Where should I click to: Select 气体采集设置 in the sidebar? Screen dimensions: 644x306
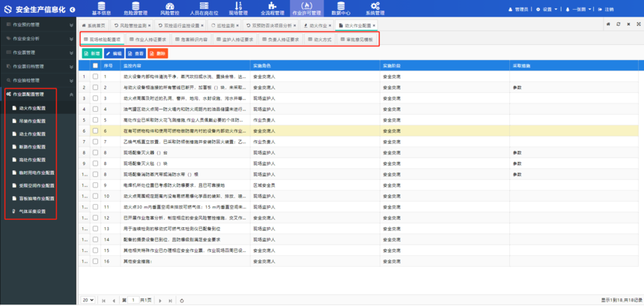coord(37,211)
